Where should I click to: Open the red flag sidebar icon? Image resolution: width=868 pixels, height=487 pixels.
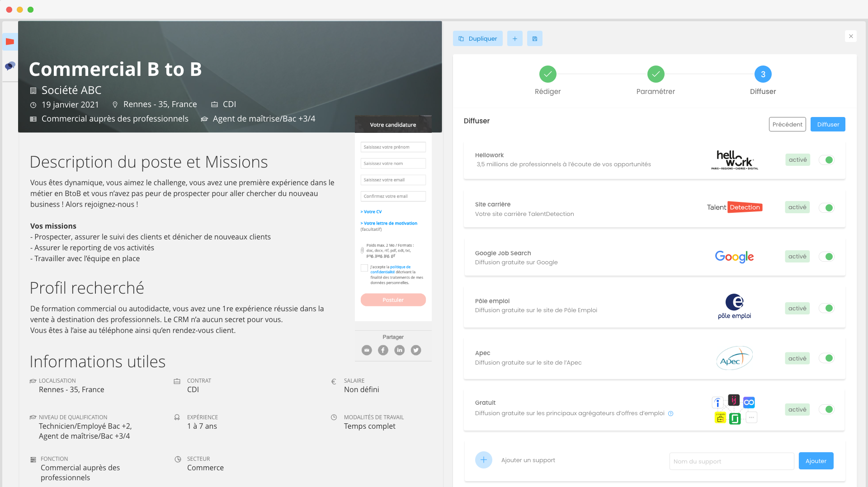point(10,42)
